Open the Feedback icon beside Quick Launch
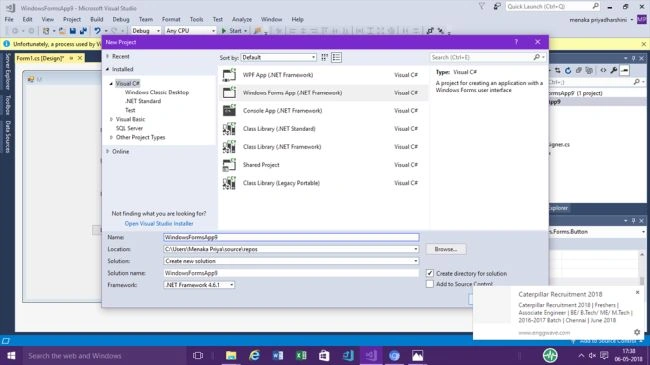650x365 pixels. (x=497, y=6)
